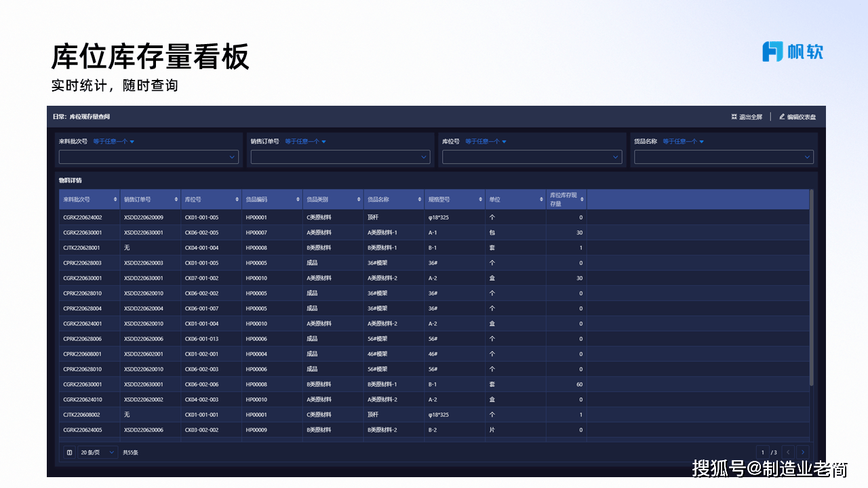The height and width of the screenshot is (488, 868).
Task: Go to next page arrow
Action: (803, 452)
